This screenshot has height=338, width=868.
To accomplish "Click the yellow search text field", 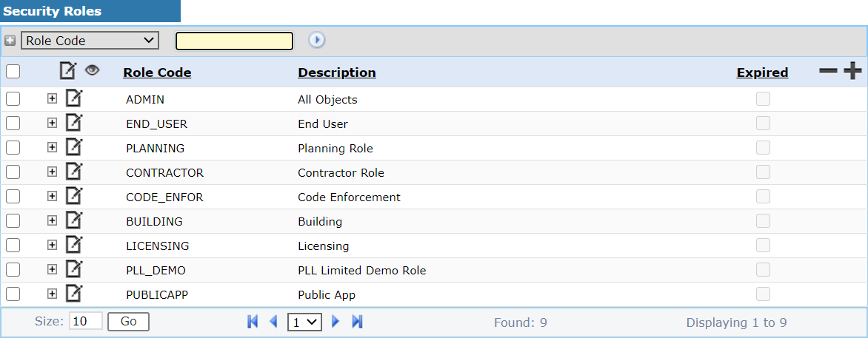I will point(234,41).
